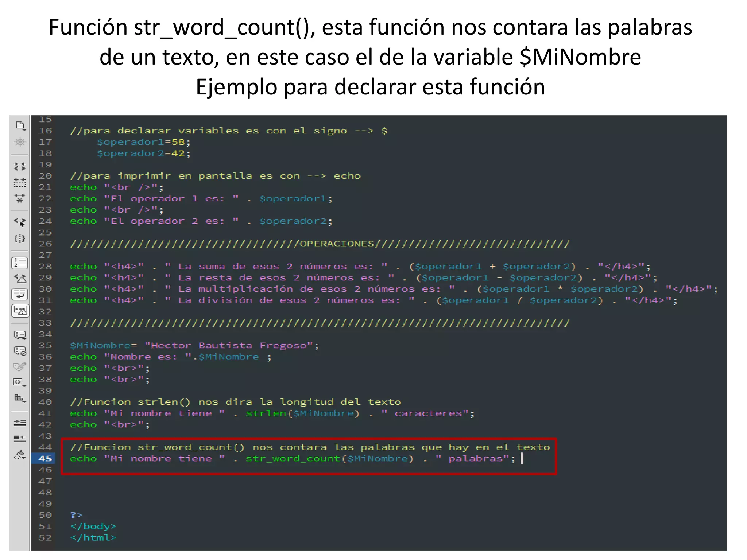Wrap tag icon in coding toolbar
This screenshot has height=560, width=747.
20,366
